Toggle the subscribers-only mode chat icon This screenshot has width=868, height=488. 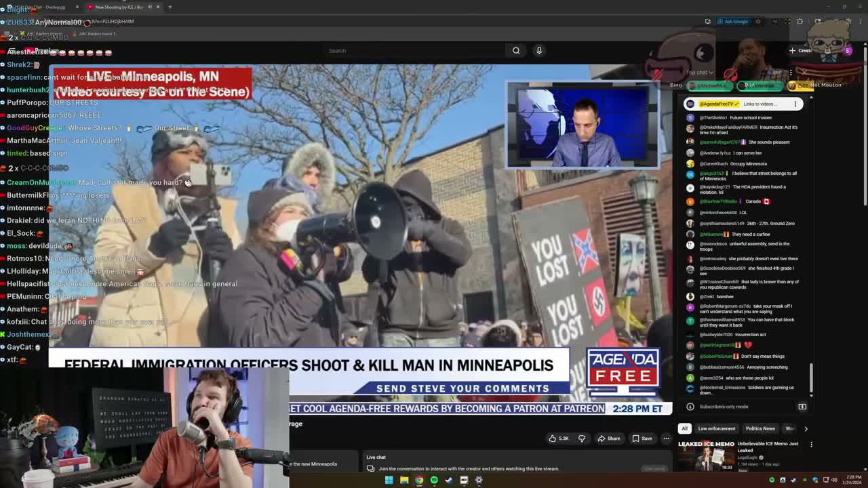[802, 407]
